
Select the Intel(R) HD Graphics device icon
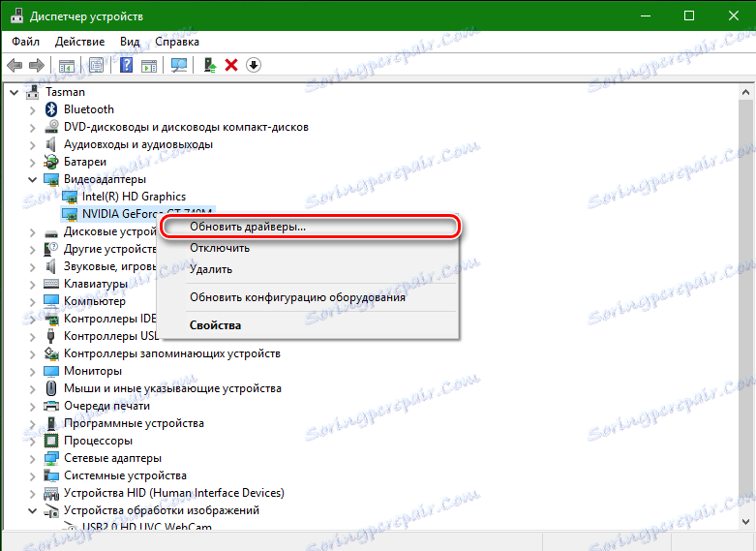click(x=70, y=197)
